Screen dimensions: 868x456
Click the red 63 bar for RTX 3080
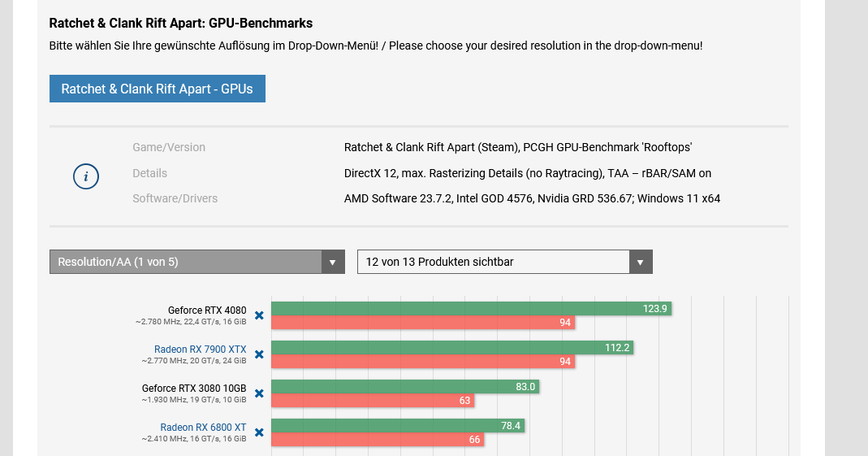(x=373, y=401)
